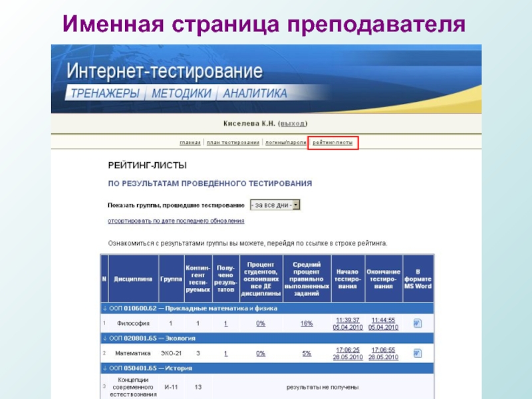Go to the 'главная' navigation link
This screenshot has width=532, height=399.
190,142
